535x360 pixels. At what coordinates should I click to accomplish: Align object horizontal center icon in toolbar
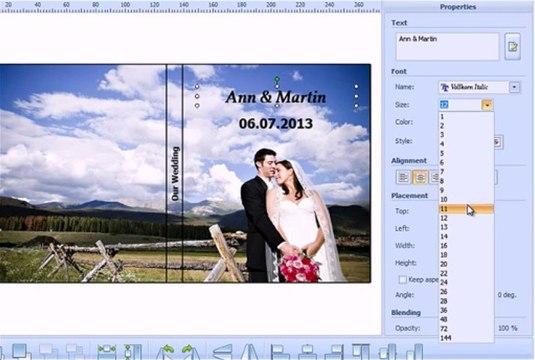tap(307, 352)
